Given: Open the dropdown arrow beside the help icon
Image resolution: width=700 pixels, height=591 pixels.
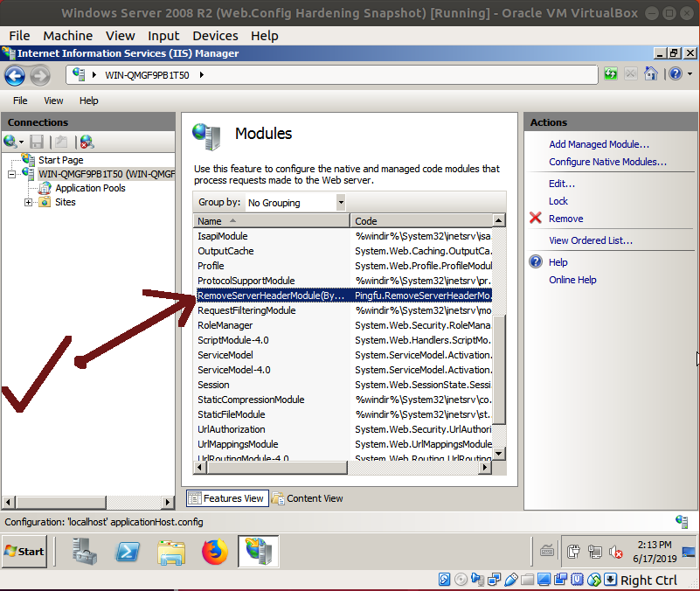Looking at the screenshot, I should coord(690,73).
